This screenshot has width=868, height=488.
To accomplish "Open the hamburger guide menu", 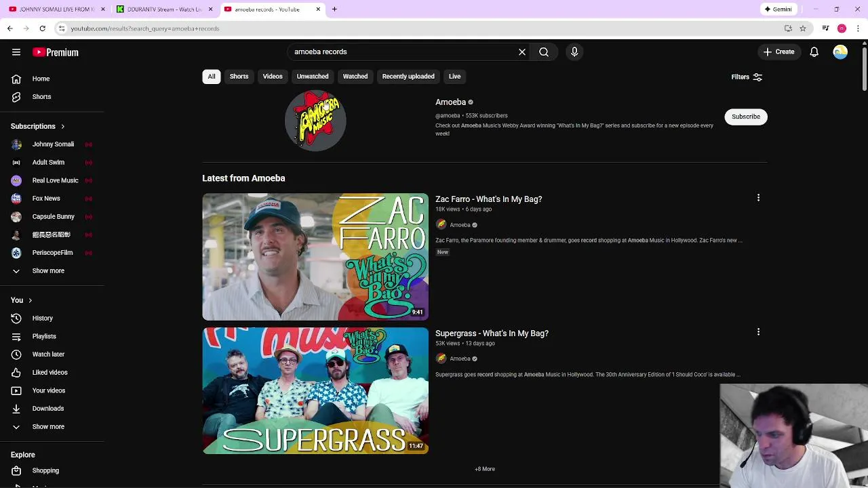I will (16, 52).
